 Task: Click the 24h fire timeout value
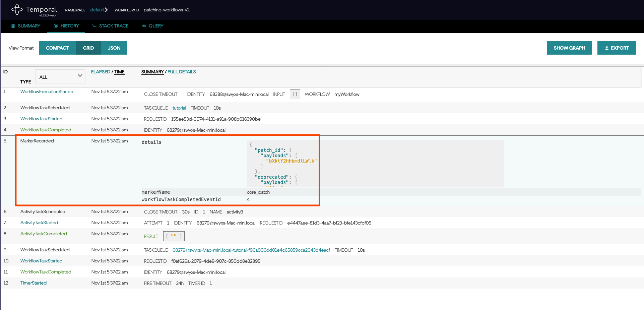coord(180,283)
